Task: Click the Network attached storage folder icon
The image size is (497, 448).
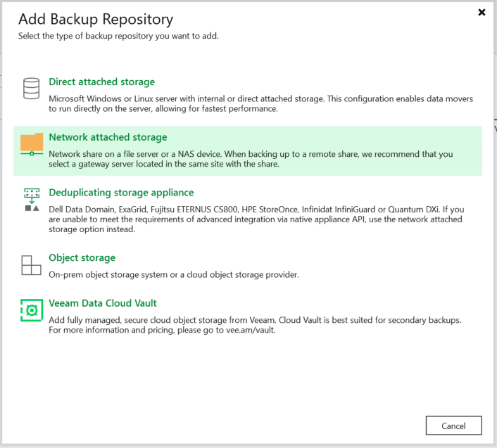Action: (32, 144)
